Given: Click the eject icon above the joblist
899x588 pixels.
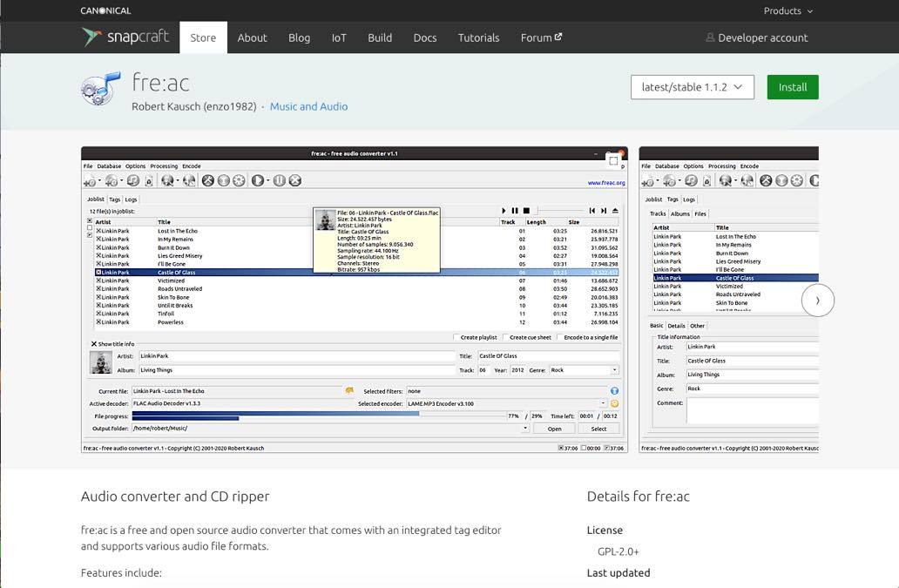Looking at the screenshot, I should 615,211.
